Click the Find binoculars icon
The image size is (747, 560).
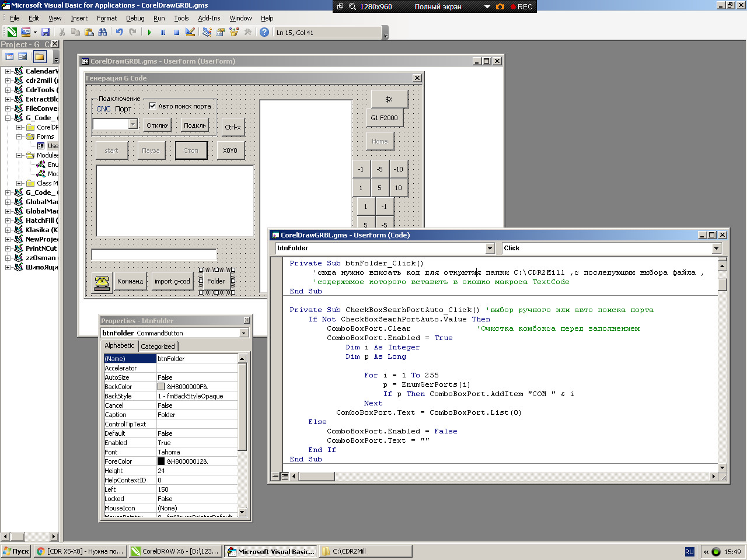(x=103, y=33)
